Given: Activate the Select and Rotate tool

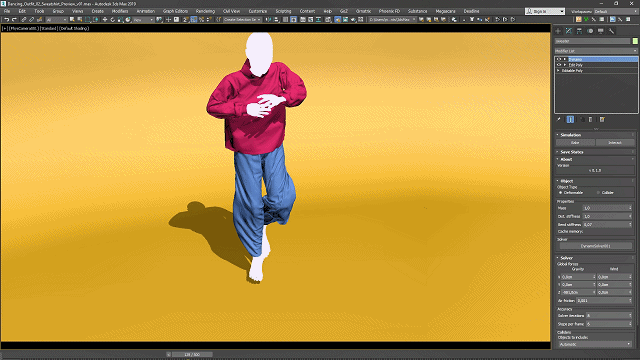Looking at the screenshot, I should point(113,20).
